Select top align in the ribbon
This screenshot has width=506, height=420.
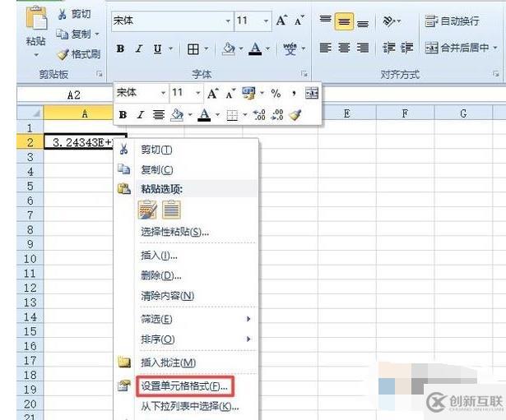(x=325, y=21)
